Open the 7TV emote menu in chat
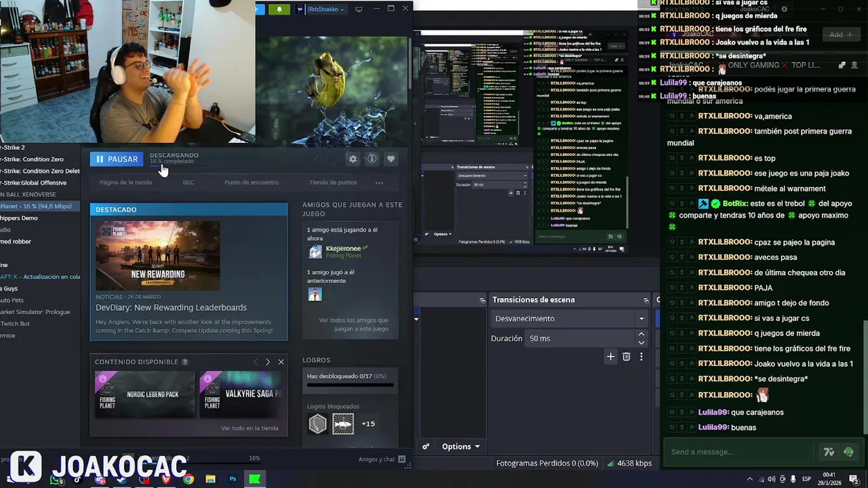Screen dimensions: 868x488 pos(829,452)
